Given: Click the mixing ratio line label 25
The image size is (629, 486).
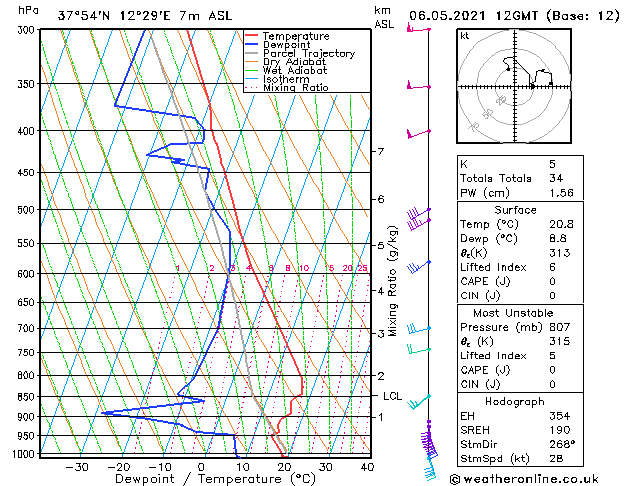Looking at the screenshot, I should point(362,268).
